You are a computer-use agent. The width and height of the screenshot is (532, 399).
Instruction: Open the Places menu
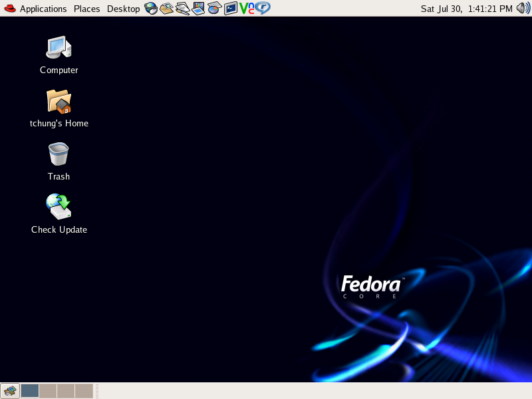[86, 9]
